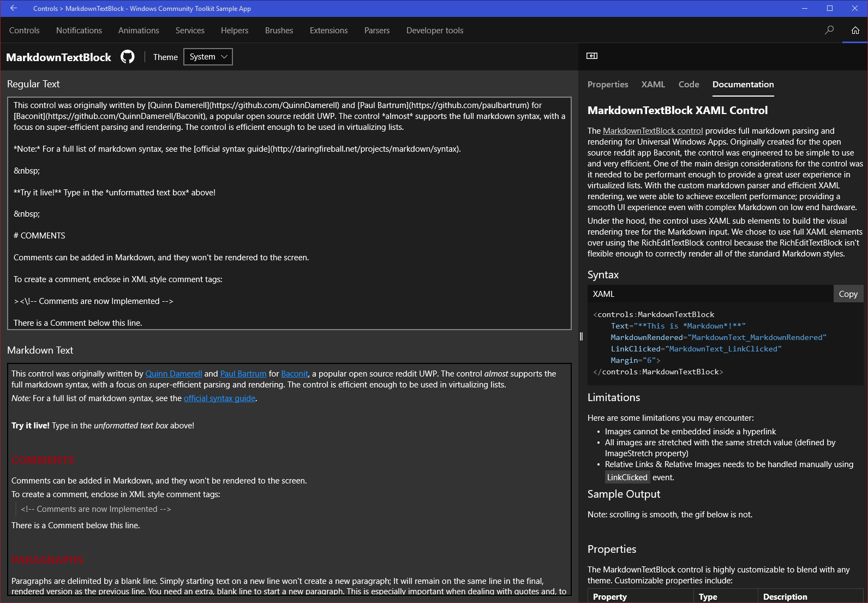
Task: Click the red PARAGRAPHS heading
Action: point(47,560)
